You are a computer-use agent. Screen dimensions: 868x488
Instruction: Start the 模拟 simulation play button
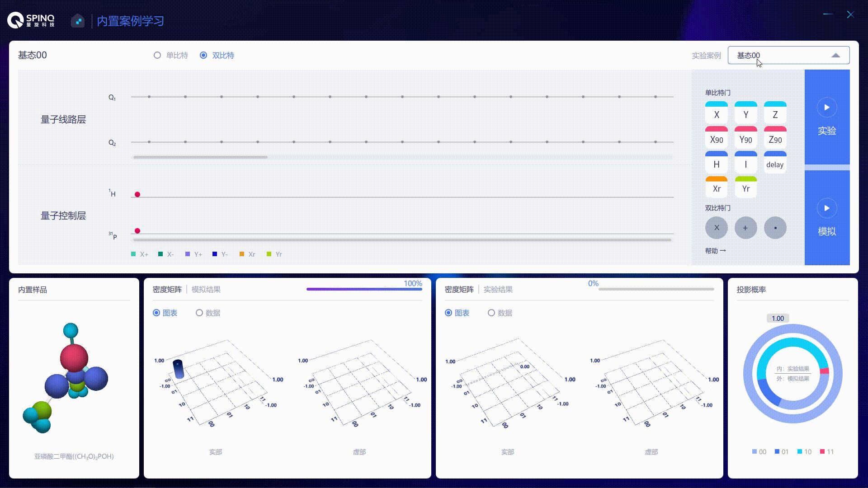click(826, 208)
